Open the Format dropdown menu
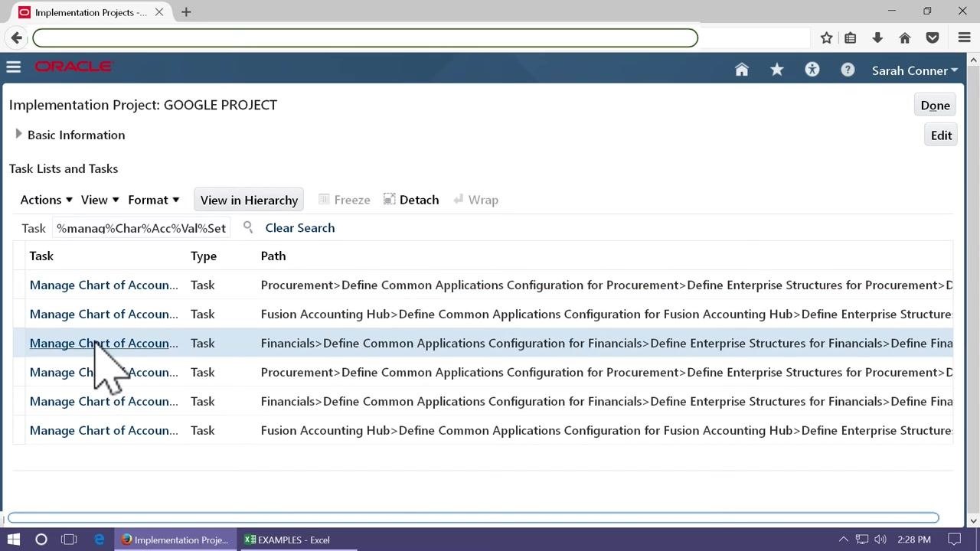This screenshot has height=551, width=980. coord(154,200)
